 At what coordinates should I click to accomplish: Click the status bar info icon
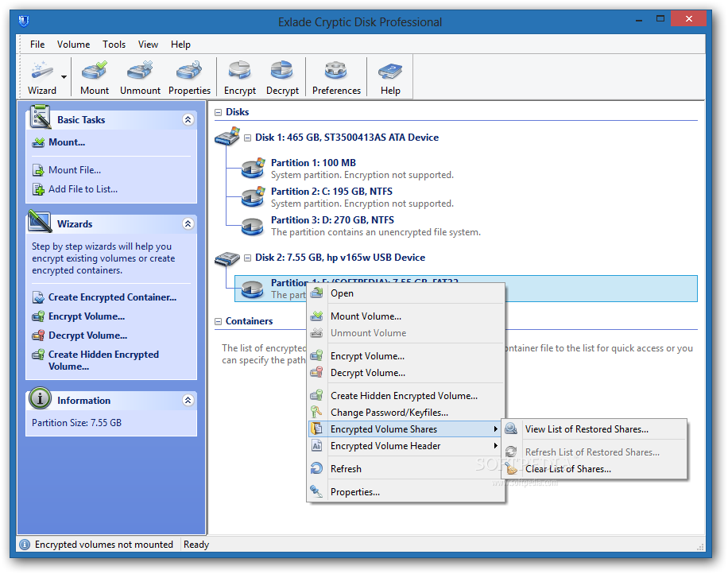point(25,545)
